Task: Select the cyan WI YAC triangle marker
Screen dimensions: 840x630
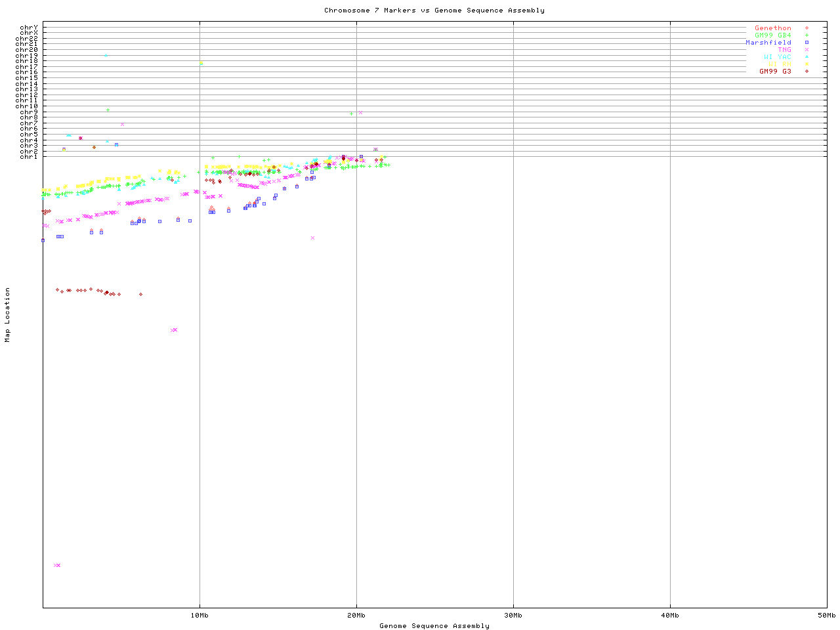Action: 807,57
